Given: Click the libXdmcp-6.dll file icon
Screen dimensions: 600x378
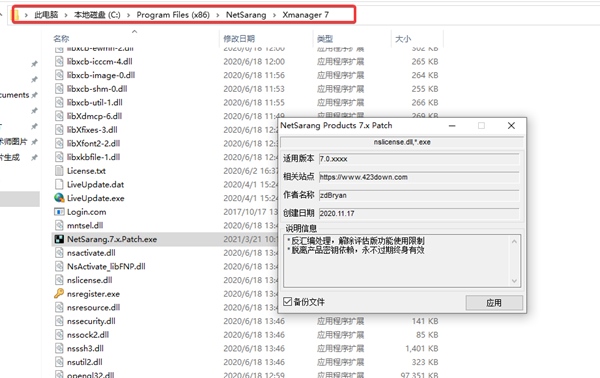Looking at the screenshot, I should click(59, 116).
